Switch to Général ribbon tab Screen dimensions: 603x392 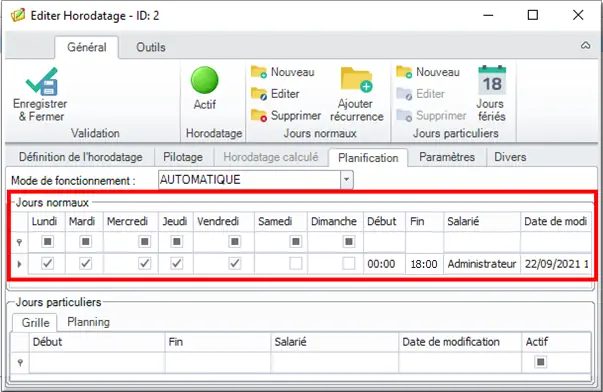pyautogui.click(x=87, y=47)
